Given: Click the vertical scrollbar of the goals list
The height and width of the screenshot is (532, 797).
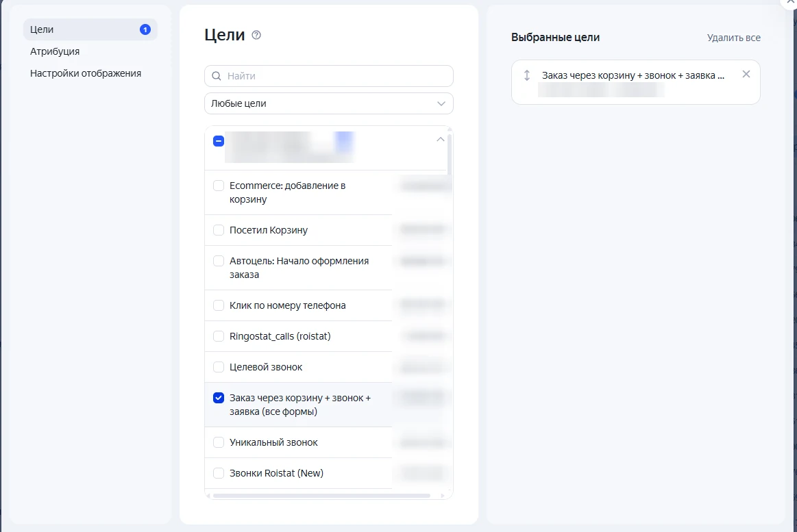Looking at the screenshot, I should click(450, 154).
